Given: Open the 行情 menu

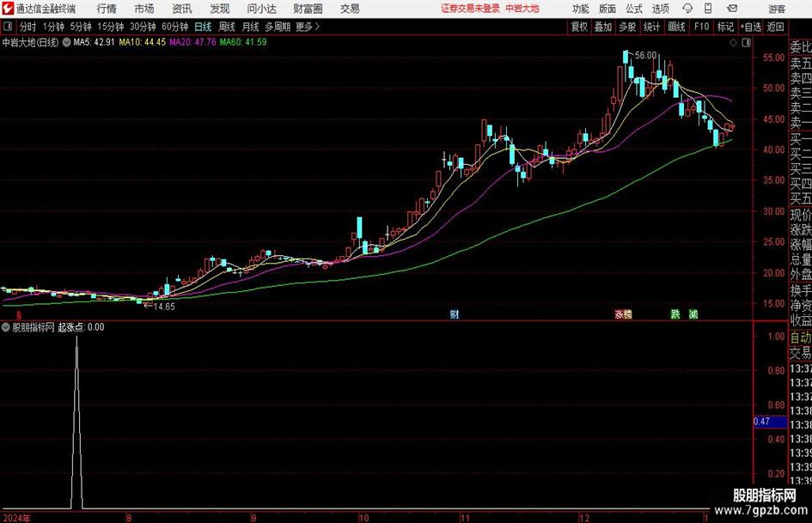Looking at the screenshot, I should (107, 9).
